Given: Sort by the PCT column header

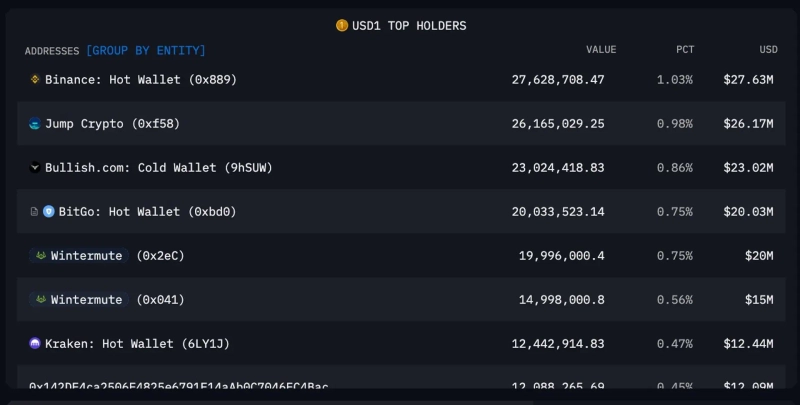Looking at the screenshot, I should click(x=684, y=50).
